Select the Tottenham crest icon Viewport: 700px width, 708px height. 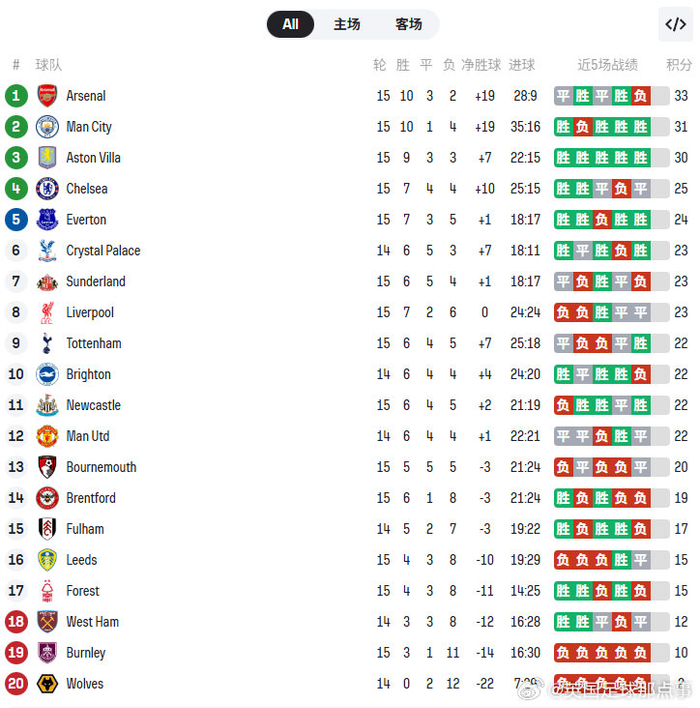47,344
